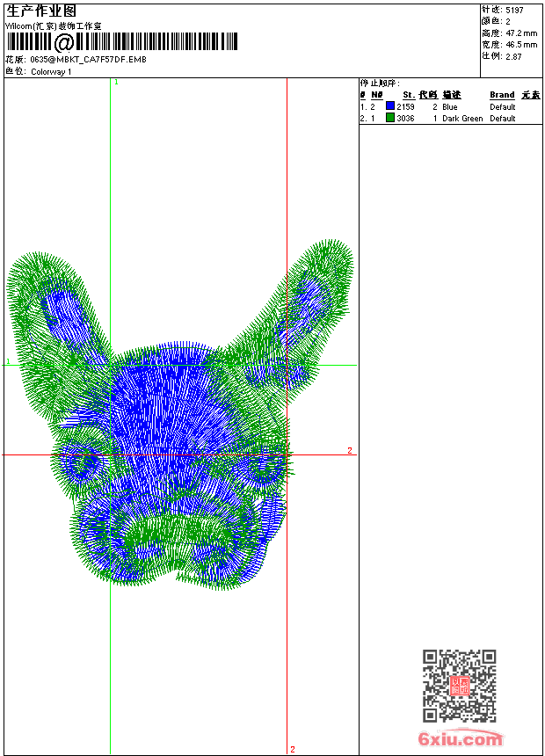Click the bulldog embroidery design preview
545x756 pixels.
(x=179, y=414)
